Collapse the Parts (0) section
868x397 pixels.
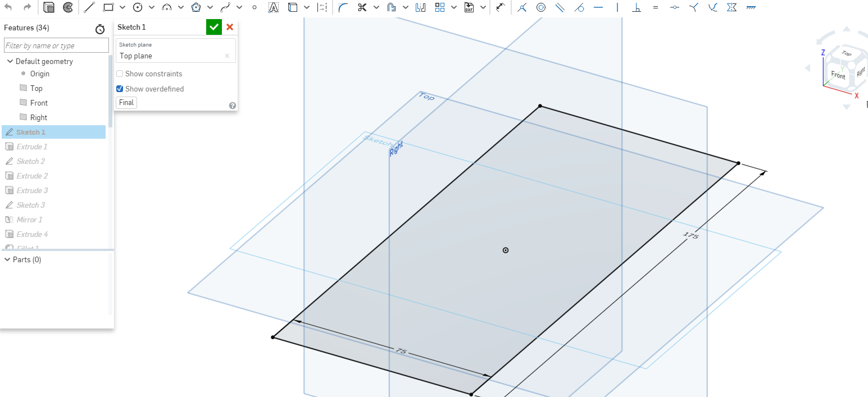coord(7,259)
